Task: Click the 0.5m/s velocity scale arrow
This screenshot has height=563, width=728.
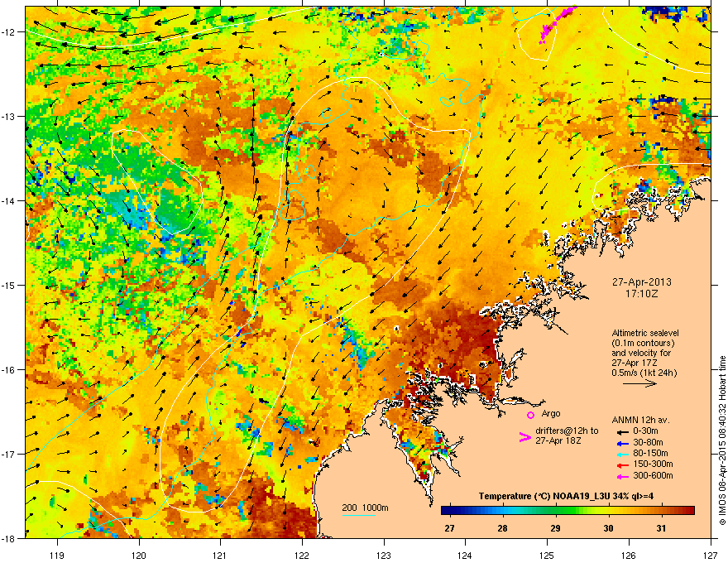Action: (x=639, y=383)
